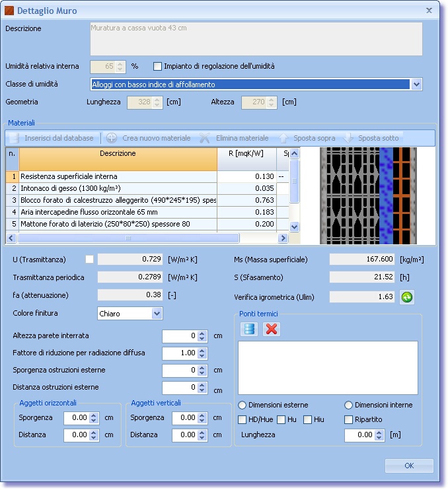Click the Lunghezza geometry stepper arrows
Image resolution: width=448 pixels, height=490 pixels.
[157, 102]
